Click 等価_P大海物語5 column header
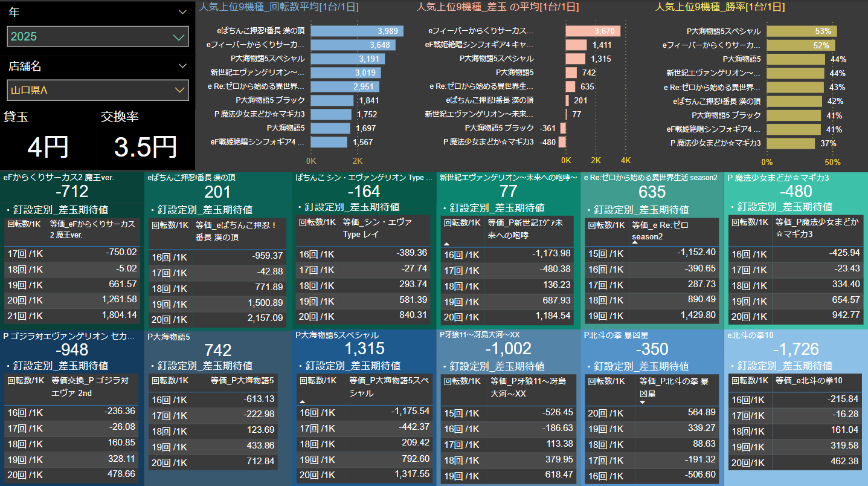Screen dimensions: 868x486 pos(242,381)
